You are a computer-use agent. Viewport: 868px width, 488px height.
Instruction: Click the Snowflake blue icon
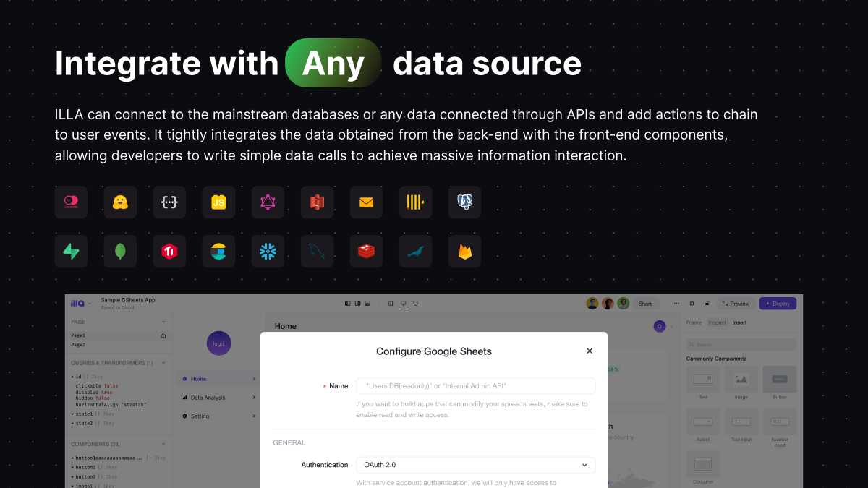[x=268, y=252]
